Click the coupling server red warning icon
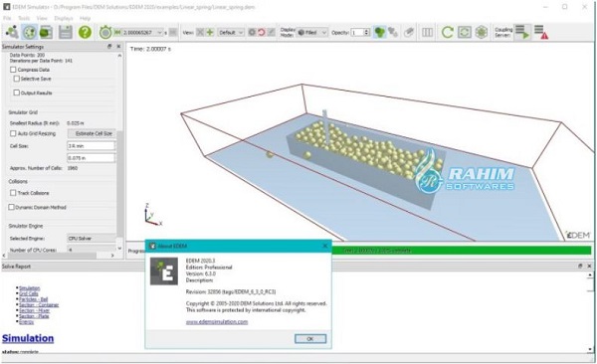The width and height of the screenshot is (597, 364). tap(541, 33)
